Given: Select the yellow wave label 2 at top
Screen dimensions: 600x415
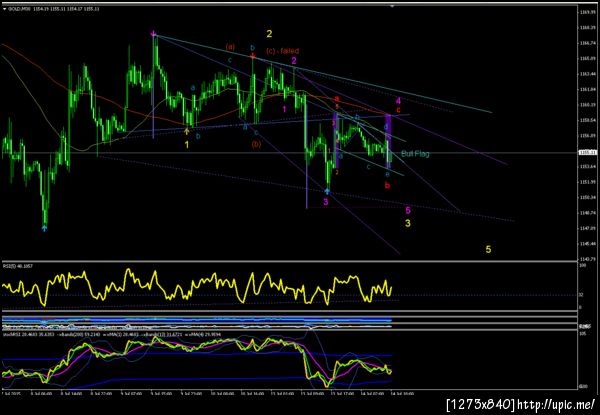Looking at the screenshot, I should pos(269,34).
